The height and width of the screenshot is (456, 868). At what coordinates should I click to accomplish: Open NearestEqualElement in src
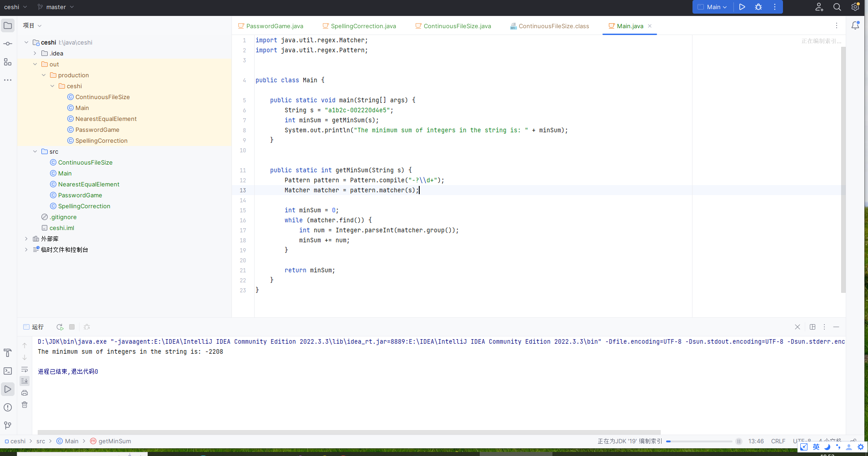click(x=89, y=184)
